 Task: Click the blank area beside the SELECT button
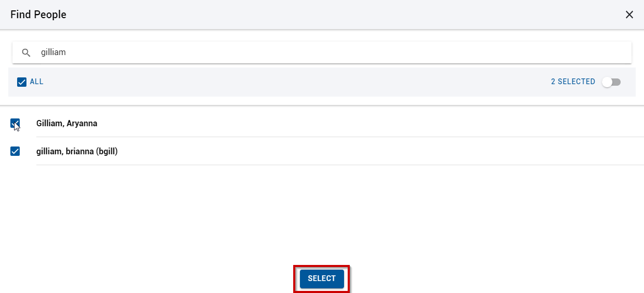(467, 278)
